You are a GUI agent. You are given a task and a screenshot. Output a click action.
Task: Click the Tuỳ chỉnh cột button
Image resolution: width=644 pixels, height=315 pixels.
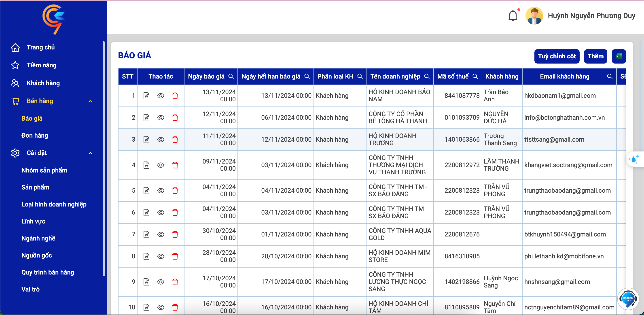pyautogui.click(x=557, y=56)
